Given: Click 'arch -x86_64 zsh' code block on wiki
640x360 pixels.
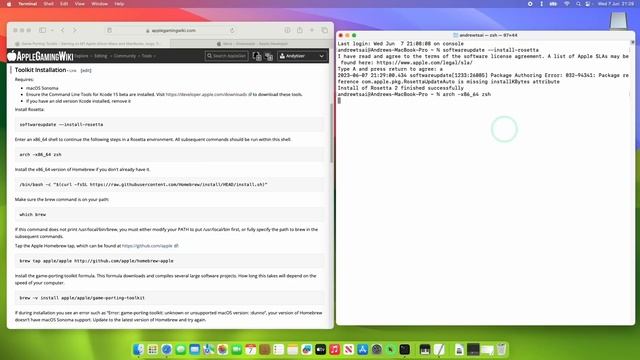Looking at the screenshot, I should click(x=170, y=154).
